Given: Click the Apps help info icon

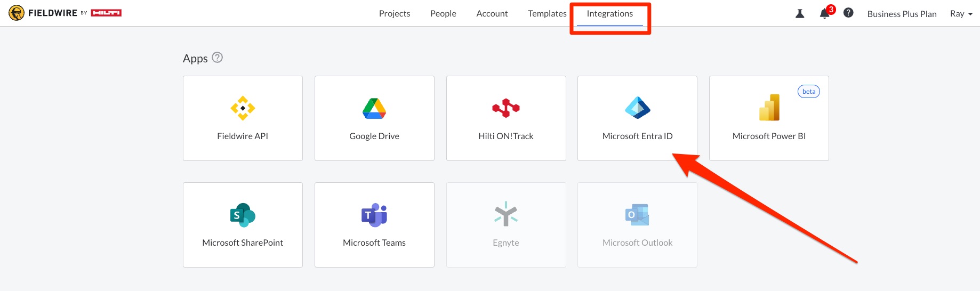Looking at the screenshot, I should (x=217, y=57).
